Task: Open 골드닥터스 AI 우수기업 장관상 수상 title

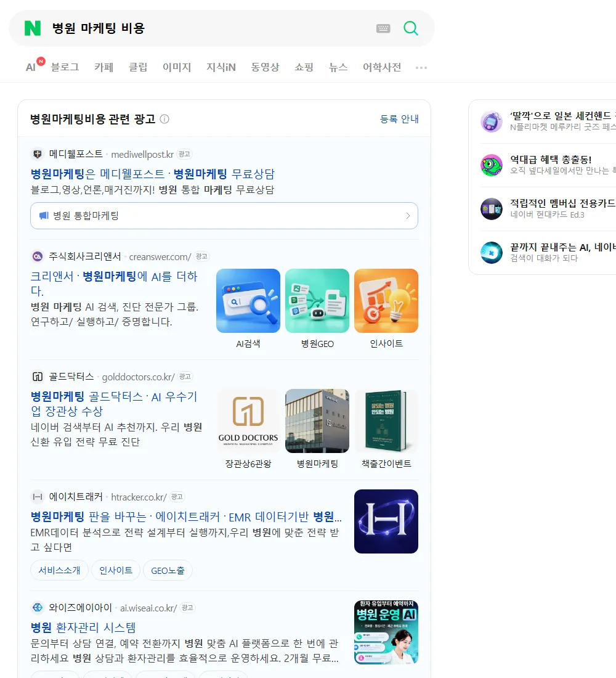Action: coord(114,404)
